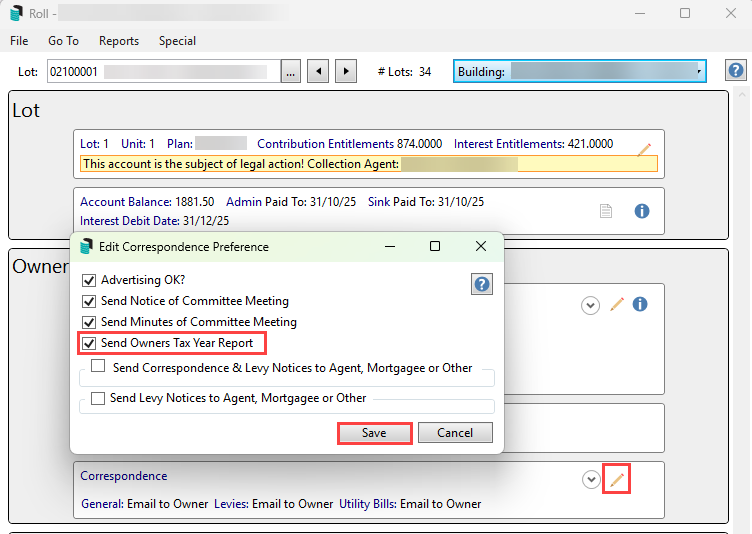752x534 pixels.
Task: Edit owner details pencil icon
Action: pyautogui.click(x=617, y=304)
